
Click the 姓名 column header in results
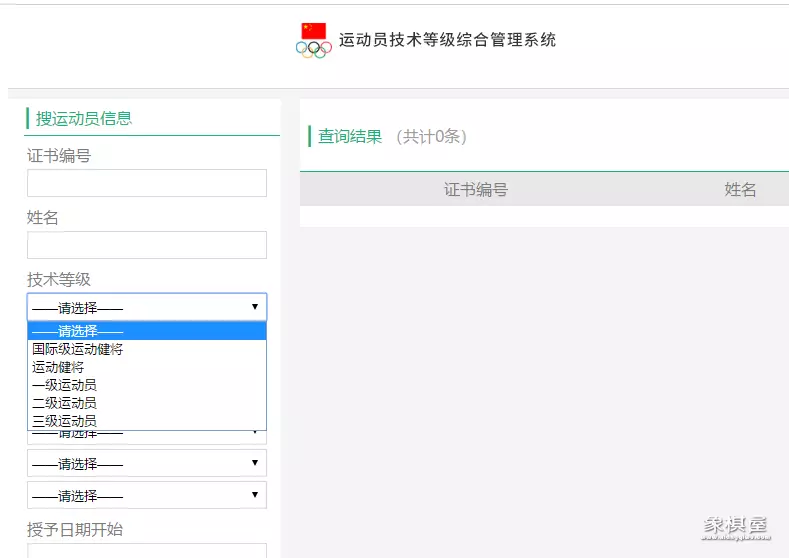740,189
